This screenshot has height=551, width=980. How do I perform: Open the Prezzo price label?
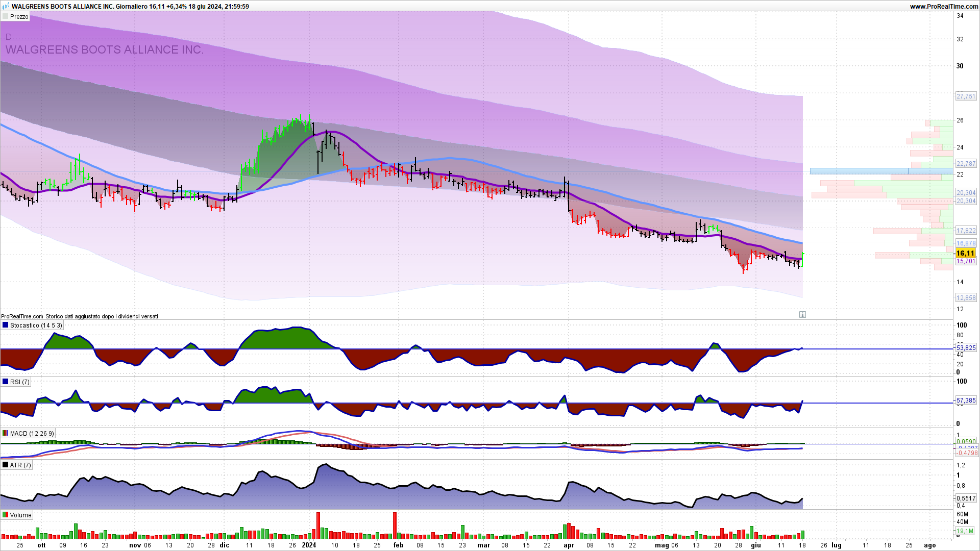click(x=19, y=17)
